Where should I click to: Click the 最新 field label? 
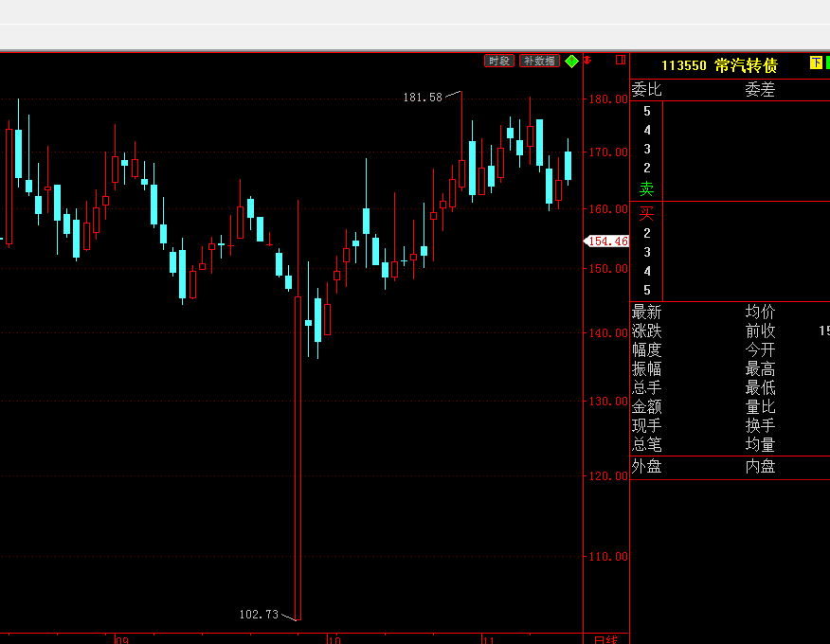tap(647, 312)
